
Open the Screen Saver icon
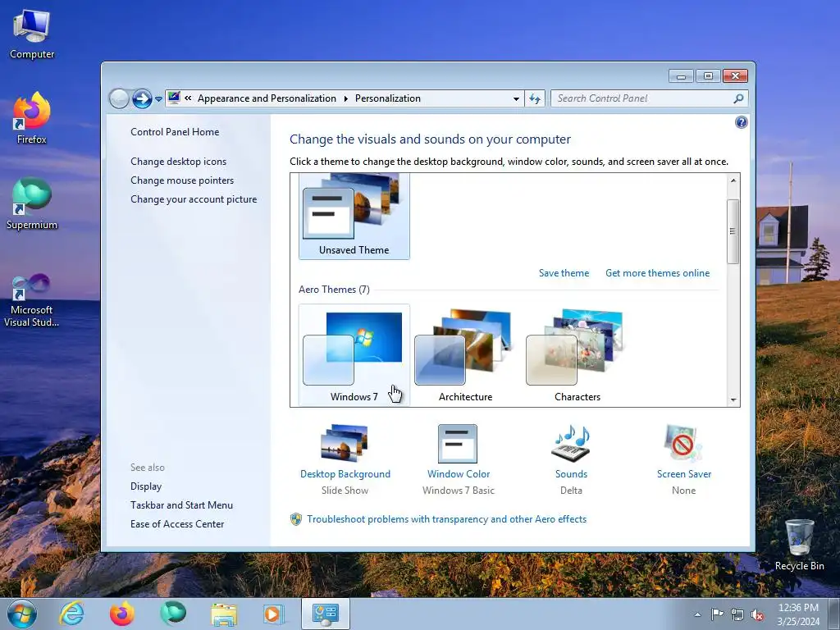click(683, 443)
